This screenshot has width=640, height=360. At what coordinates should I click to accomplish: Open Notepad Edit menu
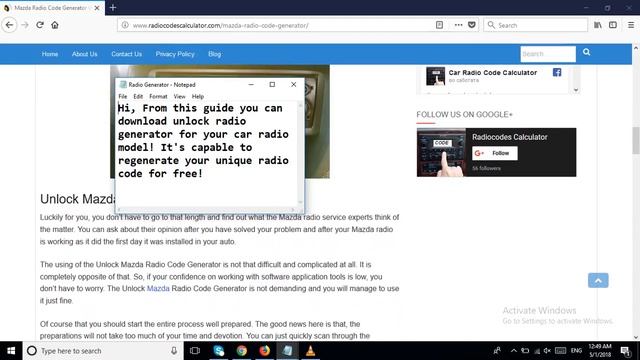coord(138,96)
